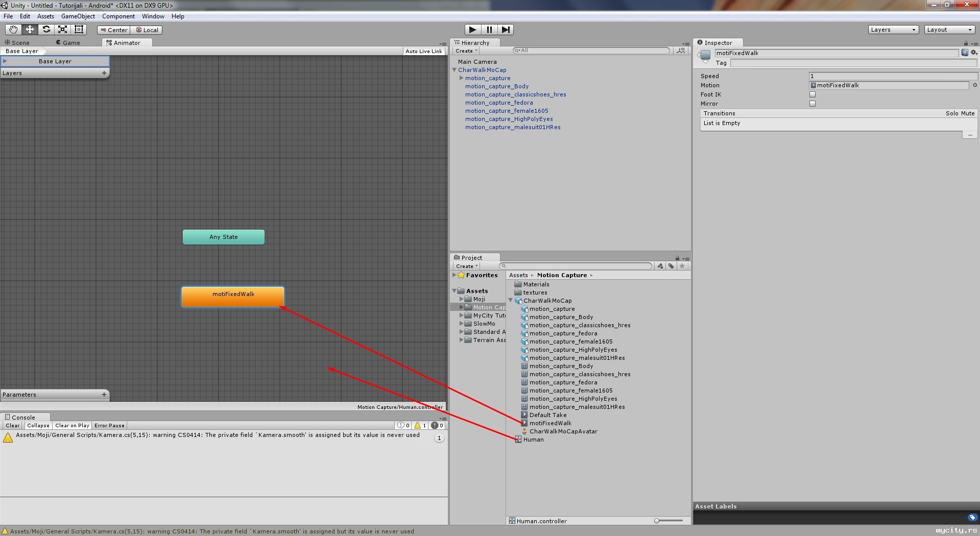Expand Favorites in Project panel
The width and height of the screenshot is (980, 536).
pyautogui.click(x=454, y=275)
